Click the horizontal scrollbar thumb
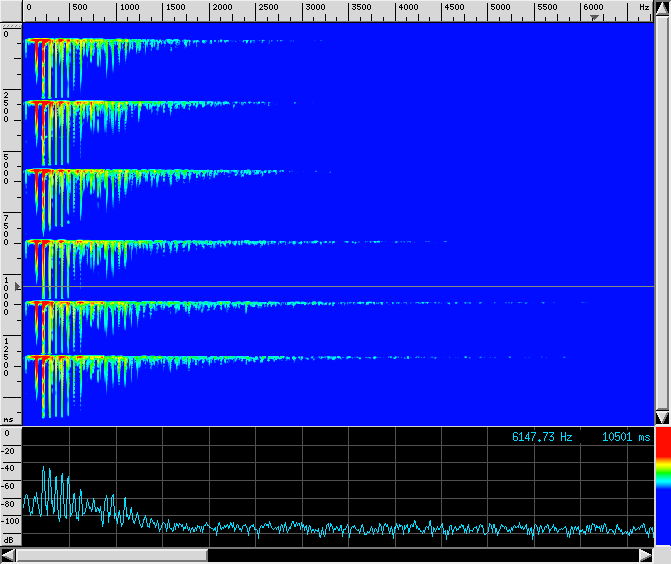The height and width of the screenshot is (564, 671). click(x=112, y=555)
